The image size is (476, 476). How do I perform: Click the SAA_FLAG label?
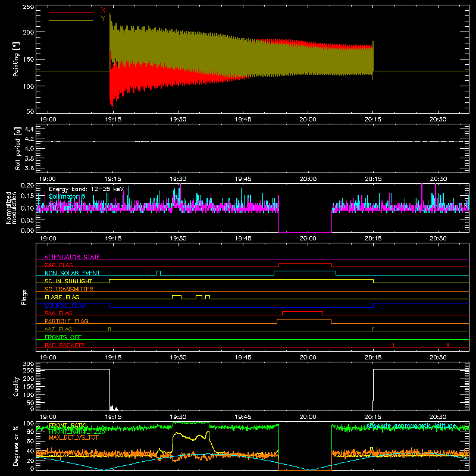pyautogui.click(x=58, y=313)
